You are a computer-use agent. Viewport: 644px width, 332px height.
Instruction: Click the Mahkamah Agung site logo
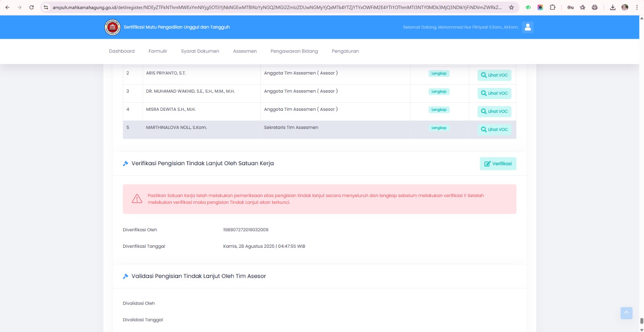pos(112,27)
